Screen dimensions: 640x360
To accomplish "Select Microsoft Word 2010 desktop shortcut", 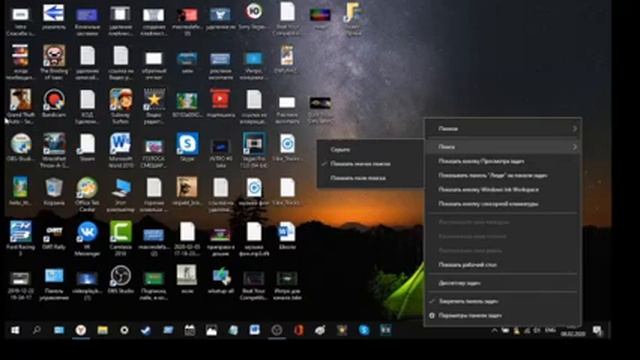I will click(121, 149).
